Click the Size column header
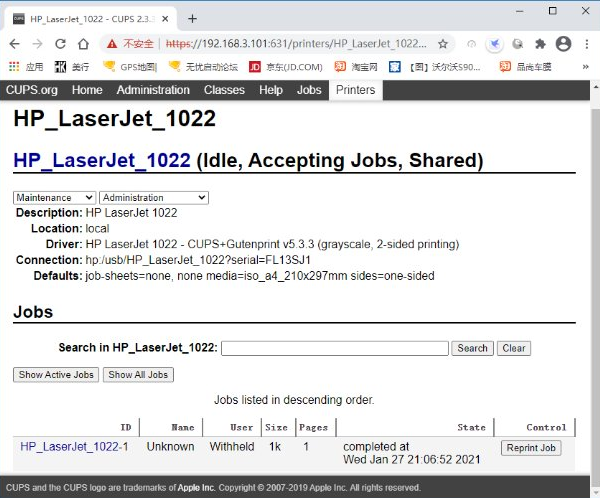 [276, 427]
